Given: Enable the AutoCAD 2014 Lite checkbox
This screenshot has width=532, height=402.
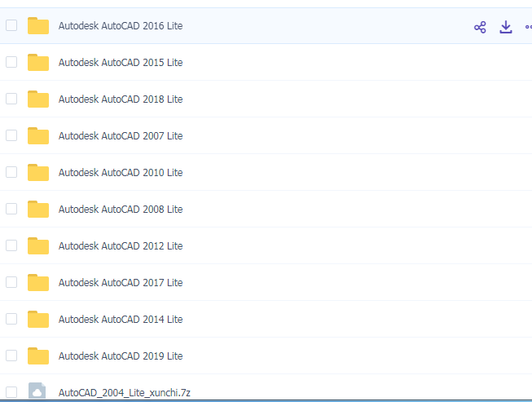Looking at the screenshot, I should (11, 319).
